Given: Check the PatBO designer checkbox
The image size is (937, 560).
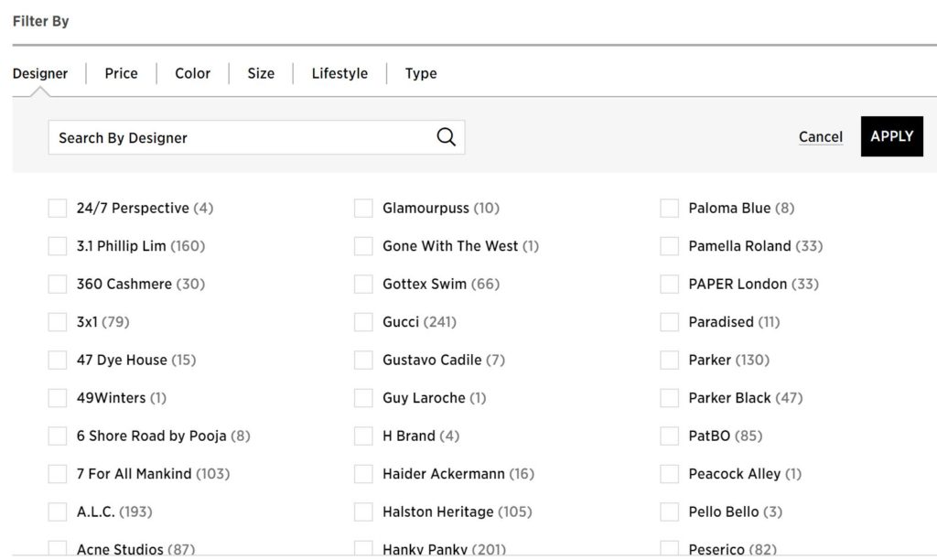Looking at the screenshot, I should (669, 436).
